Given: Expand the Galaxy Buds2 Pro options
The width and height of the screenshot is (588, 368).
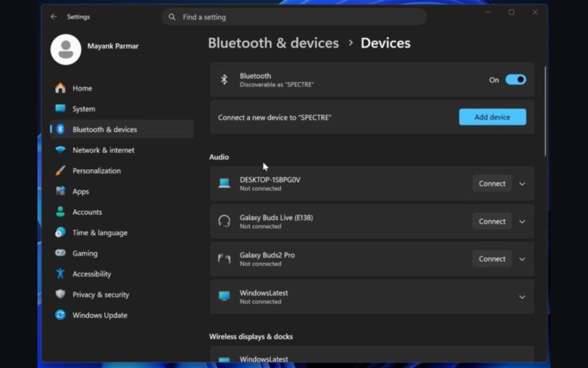Looking at the screenshot, I should point(522,259).
